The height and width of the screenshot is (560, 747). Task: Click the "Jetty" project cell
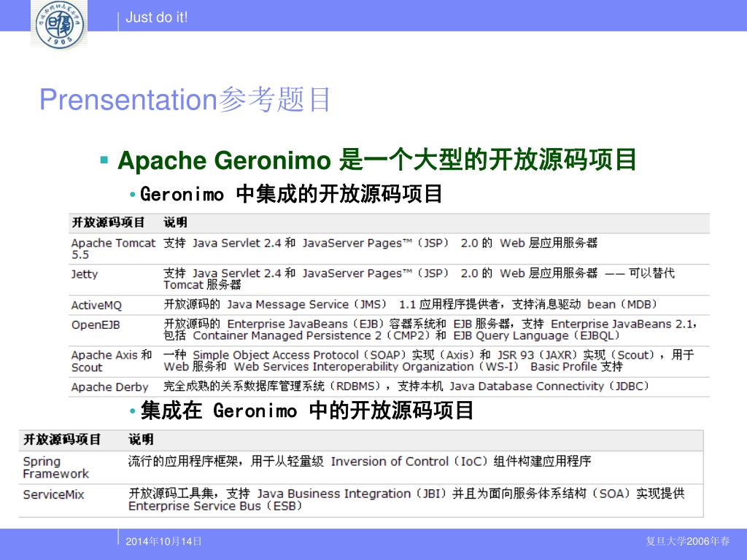click(x=85, y=274)
